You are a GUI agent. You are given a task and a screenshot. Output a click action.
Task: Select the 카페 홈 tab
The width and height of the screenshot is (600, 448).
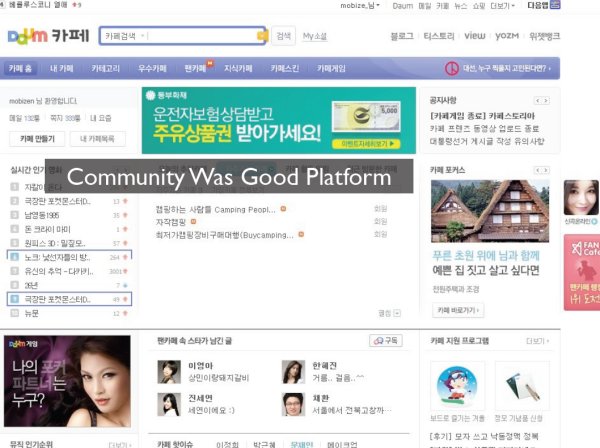pyautogui.click(x=20, y=68)
